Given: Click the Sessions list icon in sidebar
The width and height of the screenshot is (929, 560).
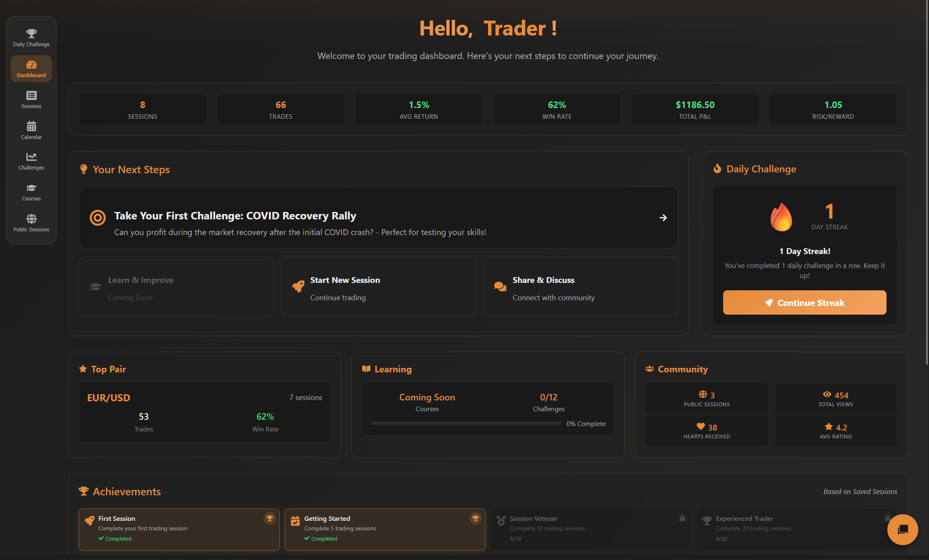Looking at the screenshot, I should click(x=31, y=96).
